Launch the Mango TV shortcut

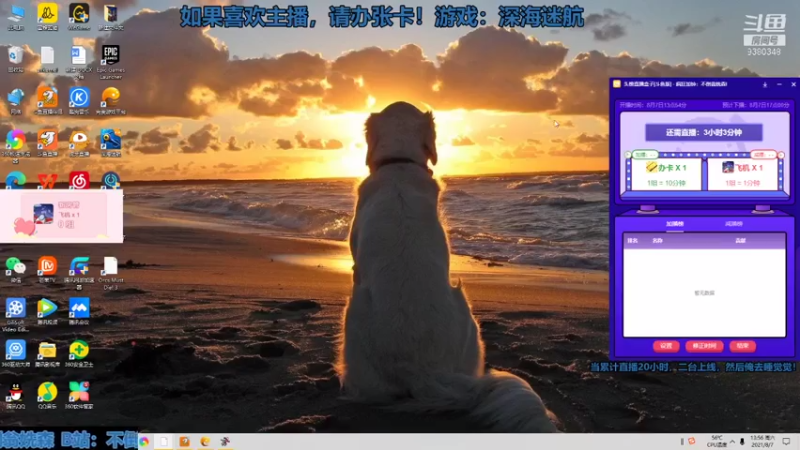[x=47, y=269]
